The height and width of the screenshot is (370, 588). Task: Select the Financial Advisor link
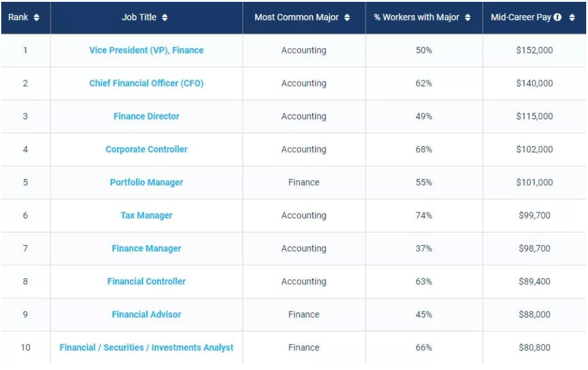[x=146, y=314]
